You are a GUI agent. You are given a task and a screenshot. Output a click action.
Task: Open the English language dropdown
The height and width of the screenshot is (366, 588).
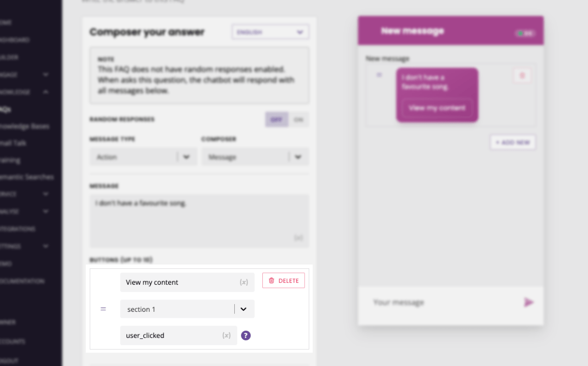[x=271, y=32]
